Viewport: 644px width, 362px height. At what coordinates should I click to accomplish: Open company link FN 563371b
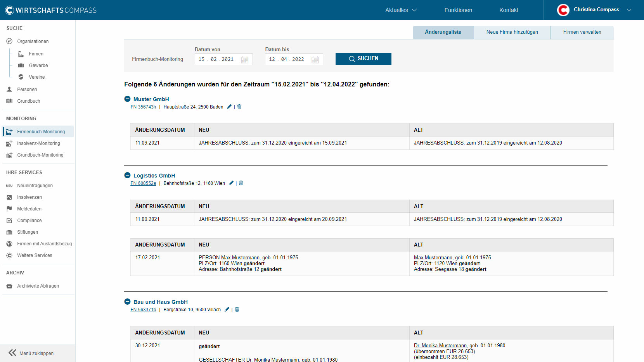(143, 310)
